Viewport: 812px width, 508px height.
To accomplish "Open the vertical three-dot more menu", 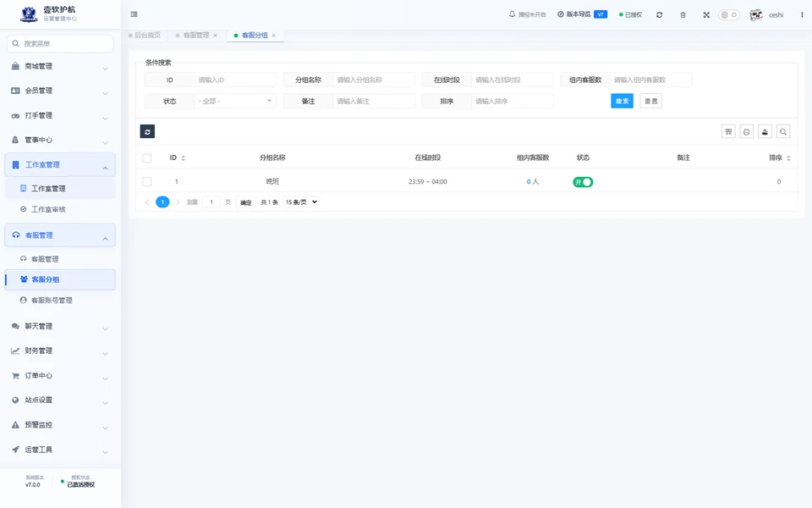I will coord(802,15).
